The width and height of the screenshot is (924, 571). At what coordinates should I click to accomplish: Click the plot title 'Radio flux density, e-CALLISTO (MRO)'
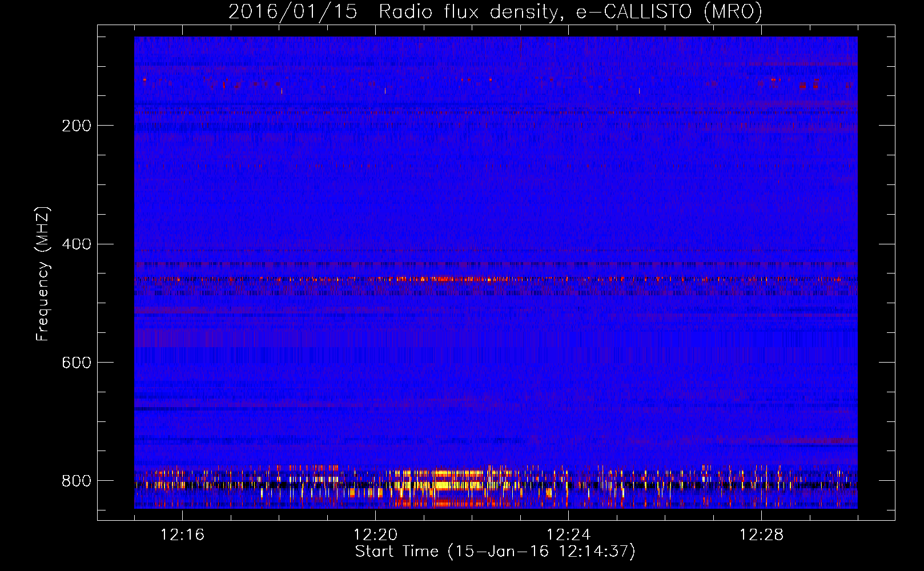coord(570,11)
